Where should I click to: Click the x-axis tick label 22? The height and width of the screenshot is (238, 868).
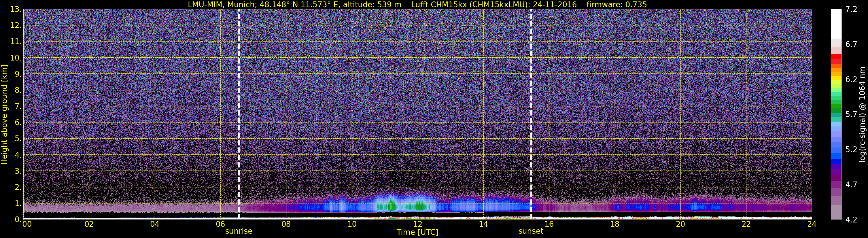746,224
